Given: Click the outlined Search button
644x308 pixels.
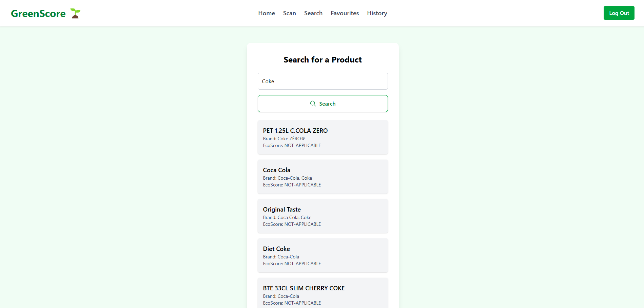Looking at the screenshot, I should [x=323, y=104].
